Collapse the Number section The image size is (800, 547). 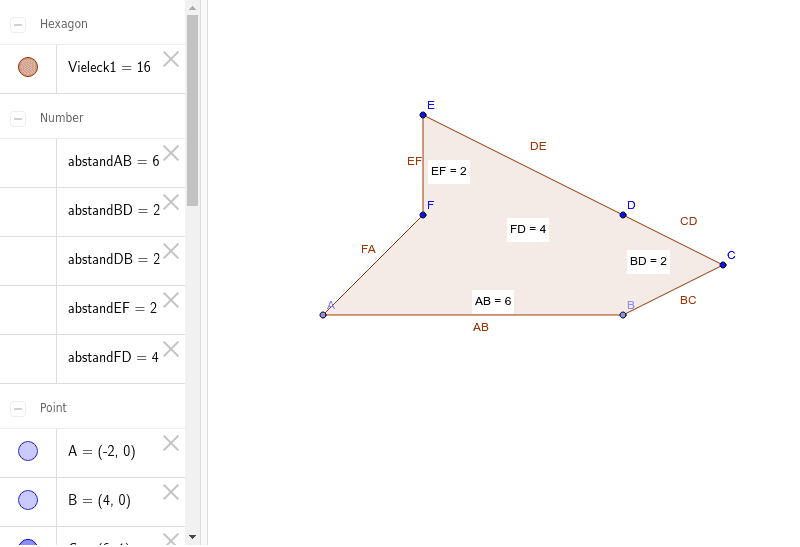pos(18,118)
